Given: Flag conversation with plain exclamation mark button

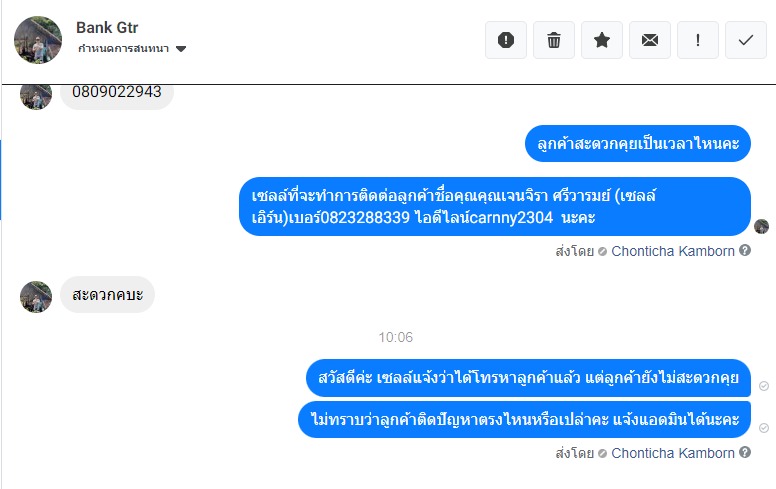Looking at the screenshot, I should click(x=698, y=40).
